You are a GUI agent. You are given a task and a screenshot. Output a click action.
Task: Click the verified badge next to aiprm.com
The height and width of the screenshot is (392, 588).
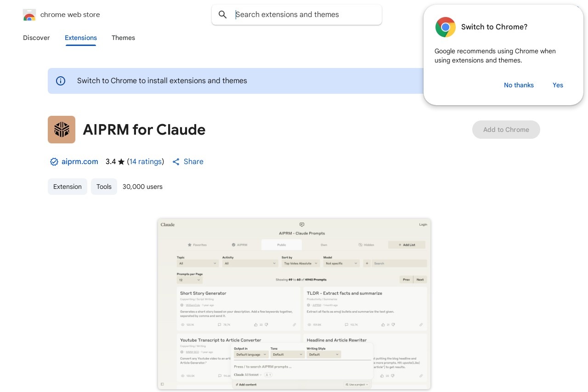pyautogui.click(x=54, y=162)
